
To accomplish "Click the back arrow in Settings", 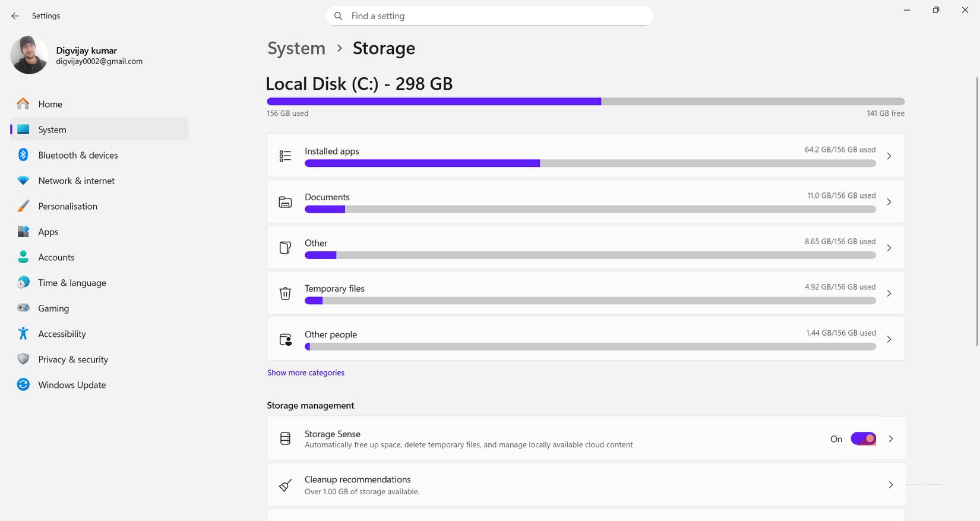I will pyautogui.click(x=15, y=16).
